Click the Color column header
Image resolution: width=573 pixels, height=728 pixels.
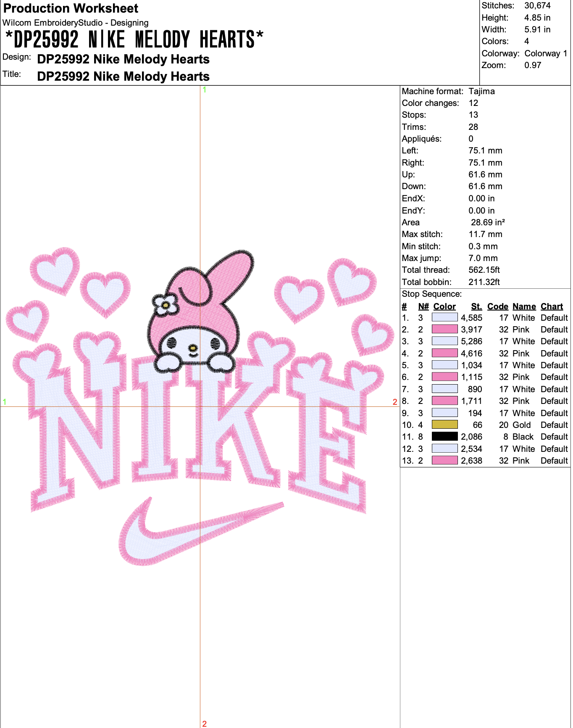pyautogui.click(x=444, y=306)
